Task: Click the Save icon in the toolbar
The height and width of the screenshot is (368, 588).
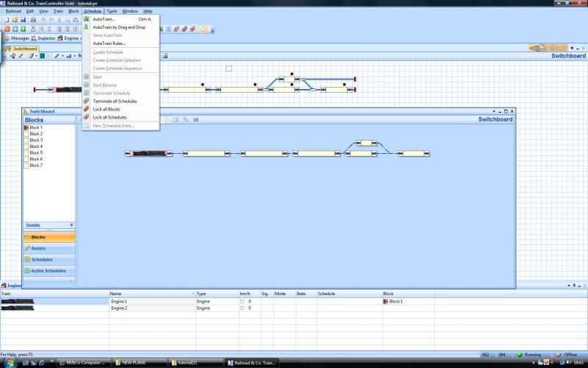Action: point(24,20)
